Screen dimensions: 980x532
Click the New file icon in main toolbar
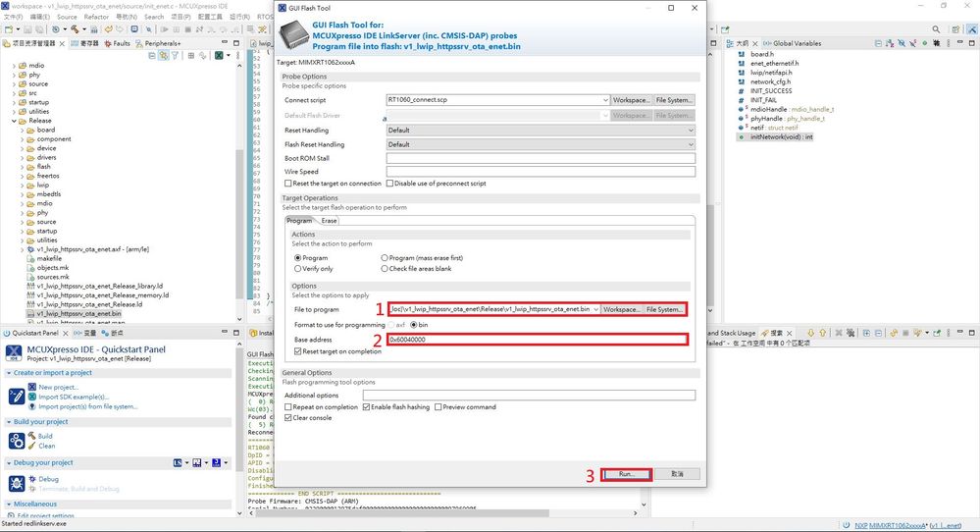tap(8, 29)
